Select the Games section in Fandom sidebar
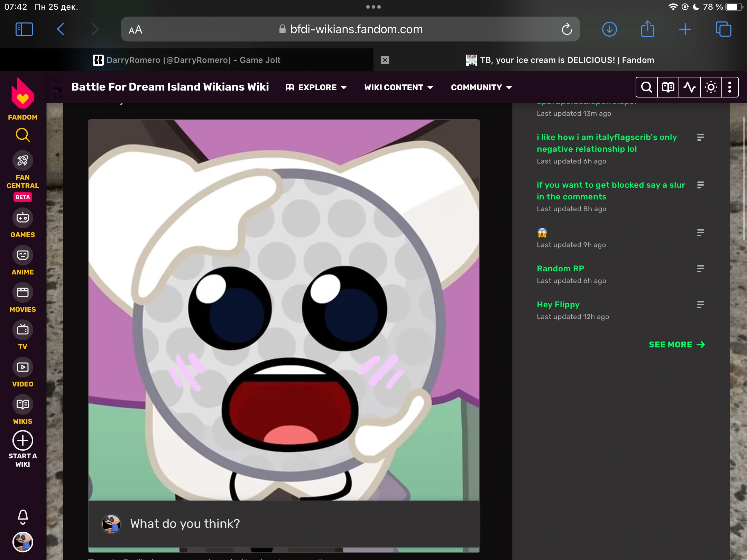Screen dimensions: 747x560 pos(22,218)
